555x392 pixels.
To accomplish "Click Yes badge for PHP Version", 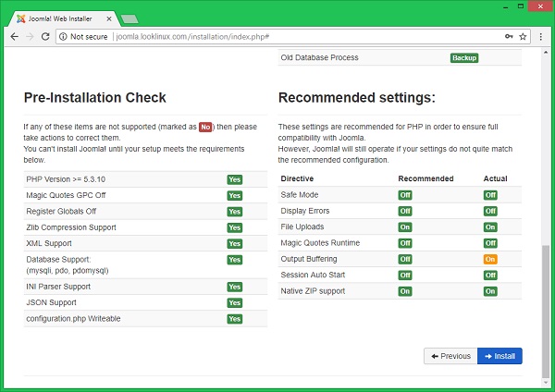I will 235,179.
